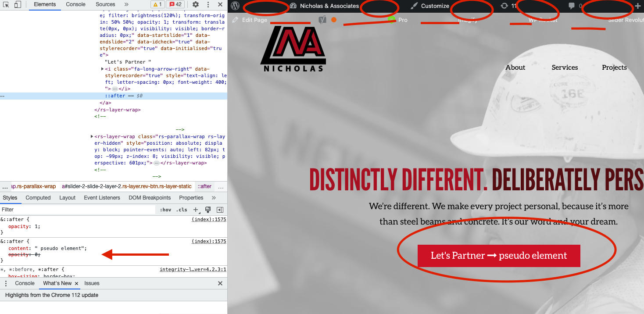Toggle the .cls element classes button
644x314 pixels.
(182, 210)
